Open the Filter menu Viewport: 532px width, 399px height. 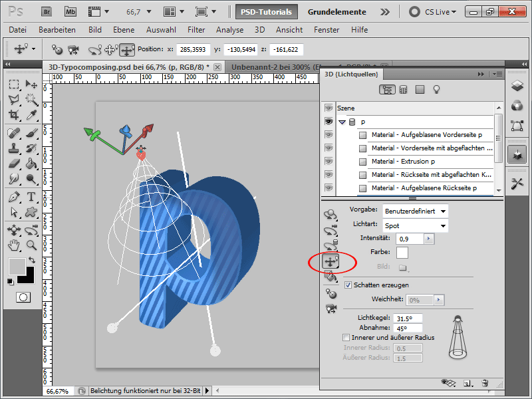(196, 30)
